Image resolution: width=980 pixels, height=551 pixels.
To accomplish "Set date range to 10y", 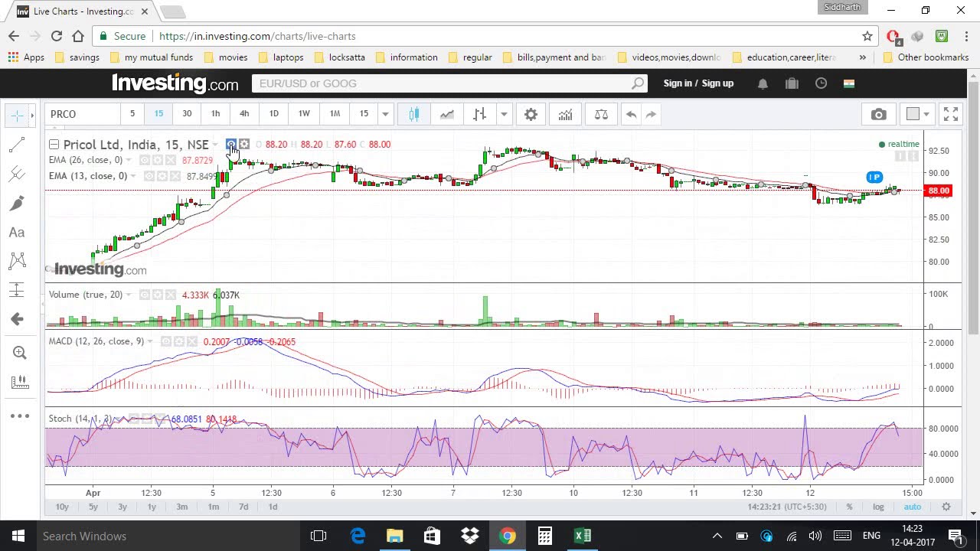I will point(62,507).
